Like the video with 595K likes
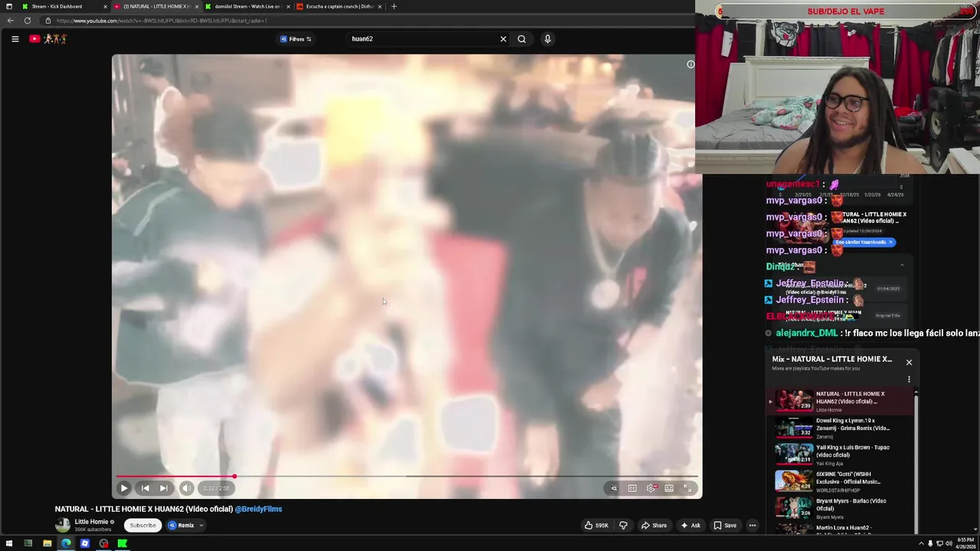Viewport: 980px width, 551px height. point(596,525)
